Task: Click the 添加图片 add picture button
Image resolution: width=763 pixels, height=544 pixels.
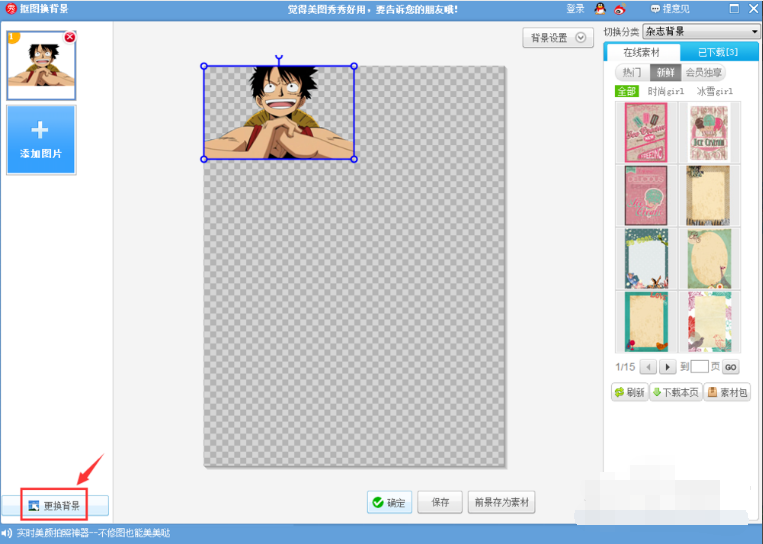Action: tap(41, 140)
